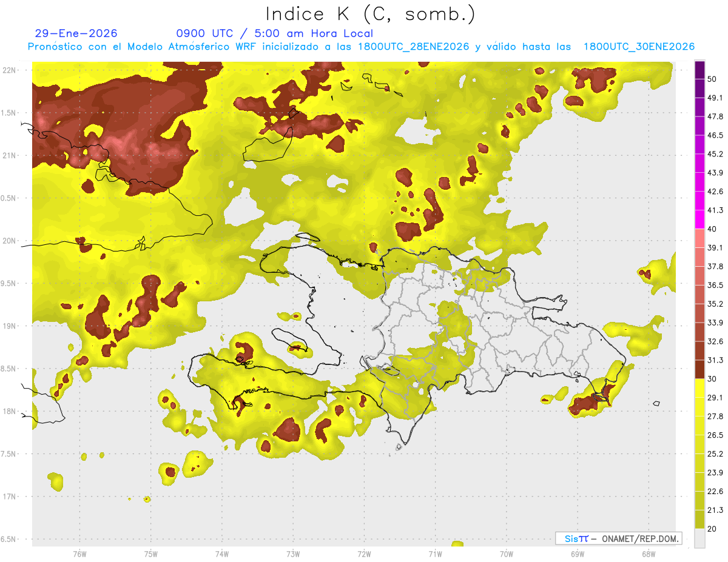728x562 pixels.
Task: Click the '20N' latitude label
Action: click(9, 241)
